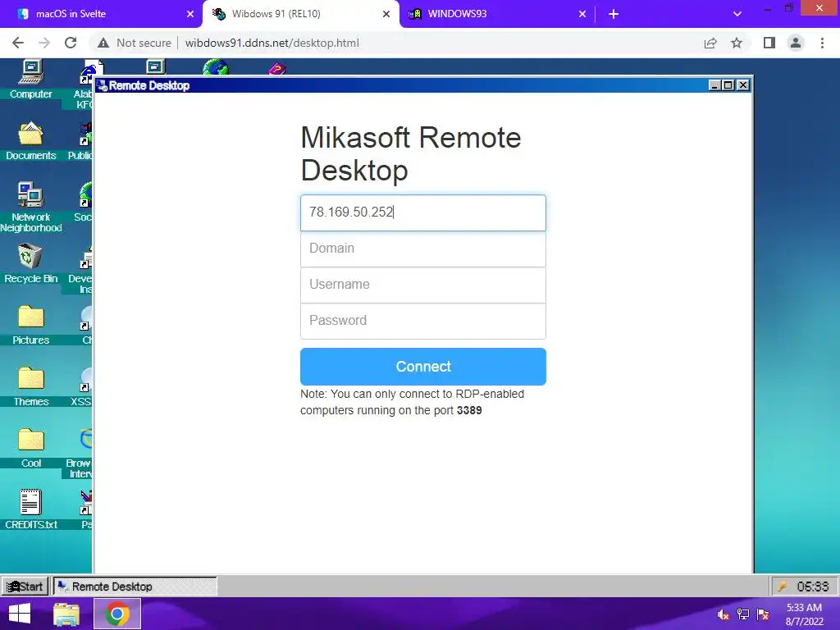The image size is (840, 630).
Task: Open Chrome three-dot menu
Action: click(822, 43)
